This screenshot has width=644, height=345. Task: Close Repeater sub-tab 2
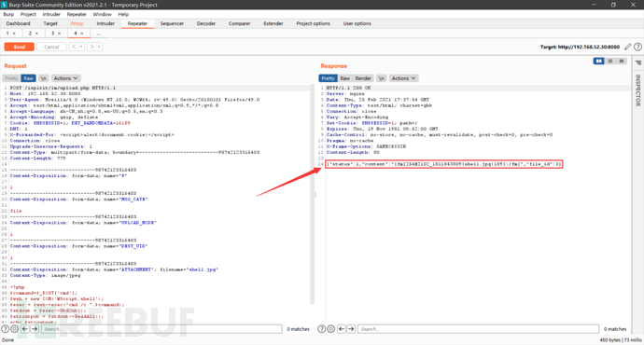(x=36, y=34)
